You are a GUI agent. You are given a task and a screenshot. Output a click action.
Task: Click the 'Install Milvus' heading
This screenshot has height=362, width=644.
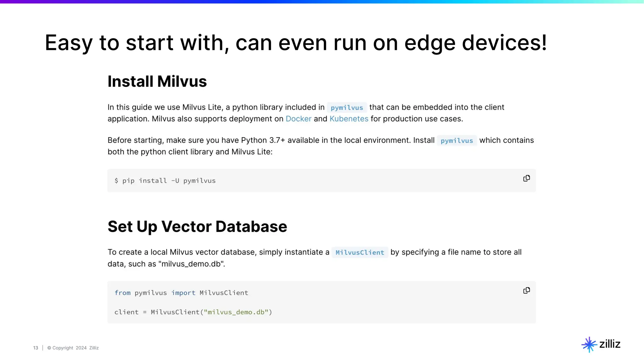[x=157, y=81]
